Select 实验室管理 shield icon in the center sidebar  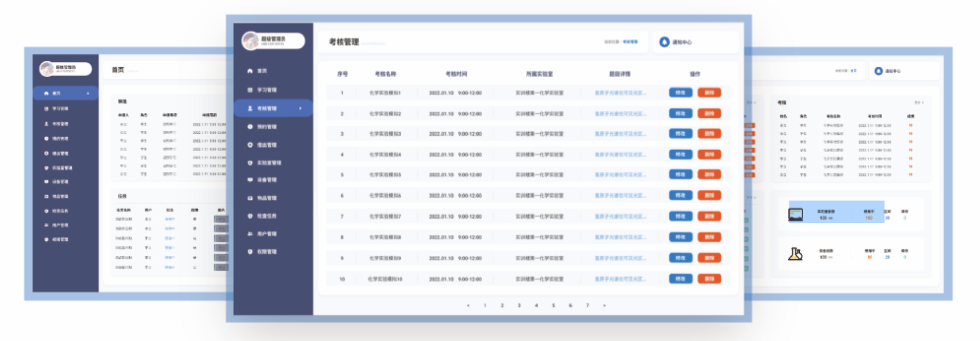click(250, 163)
